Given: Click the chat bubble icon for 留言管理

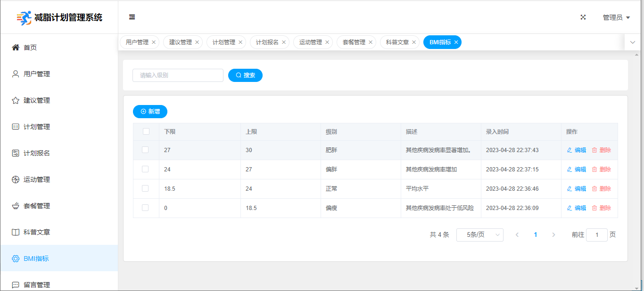Looking at the screenshot, I should [16, 285].
